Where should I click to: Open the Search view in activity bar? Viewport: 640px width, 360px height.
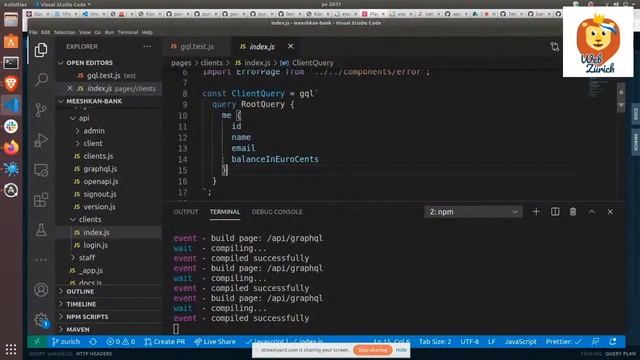[x=41, y=80]
